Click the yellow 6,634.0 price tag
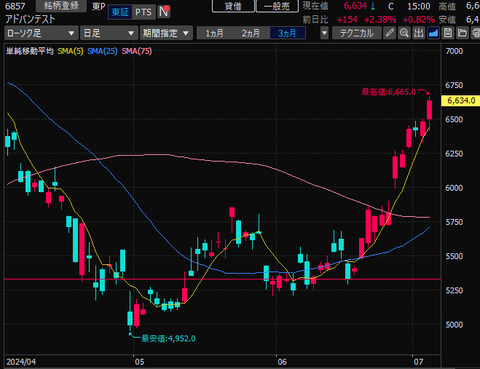The image size is (480, 369). (460, 101)
